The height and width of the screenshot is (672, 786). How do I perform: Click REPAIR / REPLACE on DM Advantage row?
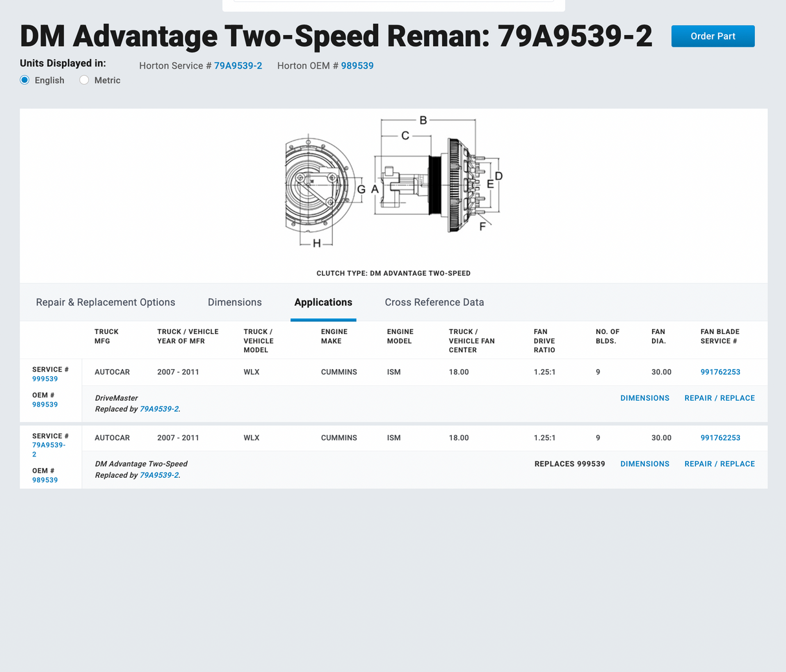point(719,464)
